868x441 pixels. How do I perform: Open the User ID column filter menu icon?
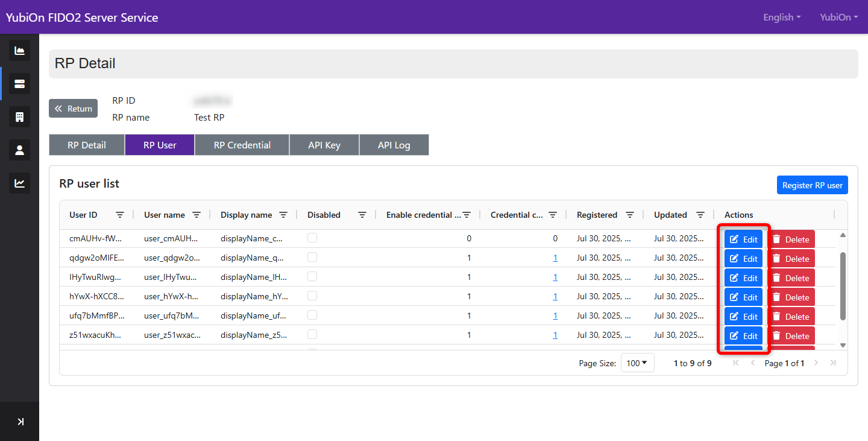[x=120, y=215]
